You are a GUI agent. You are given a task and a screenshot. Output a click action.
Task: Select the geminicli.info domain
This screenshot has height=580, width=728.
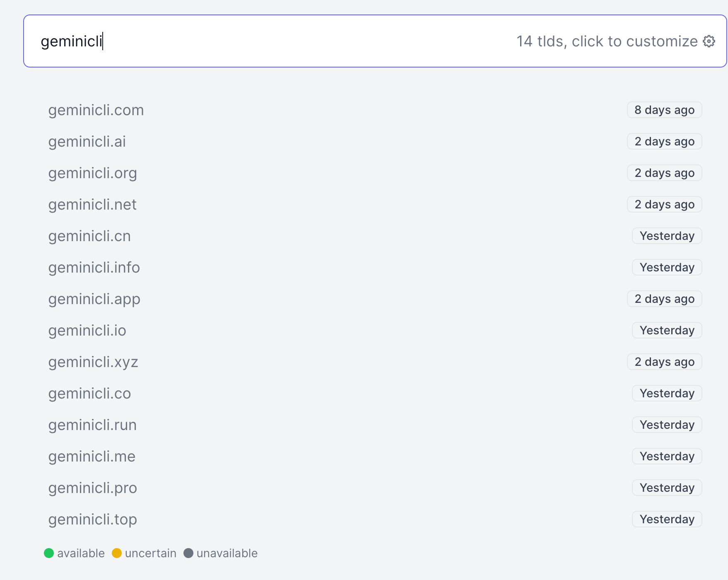(x=94, y=268)
